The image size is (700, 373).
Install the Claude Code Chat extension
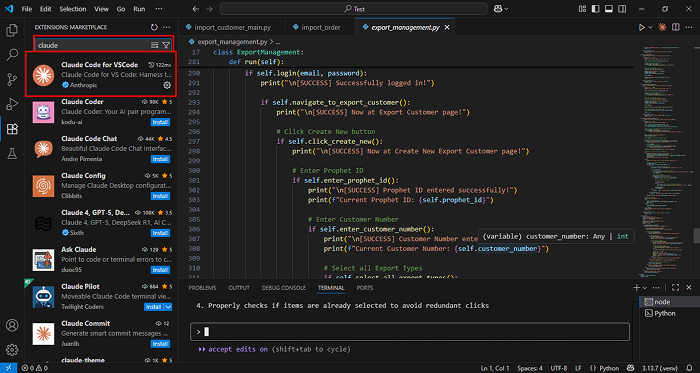[x=160, y=159]
